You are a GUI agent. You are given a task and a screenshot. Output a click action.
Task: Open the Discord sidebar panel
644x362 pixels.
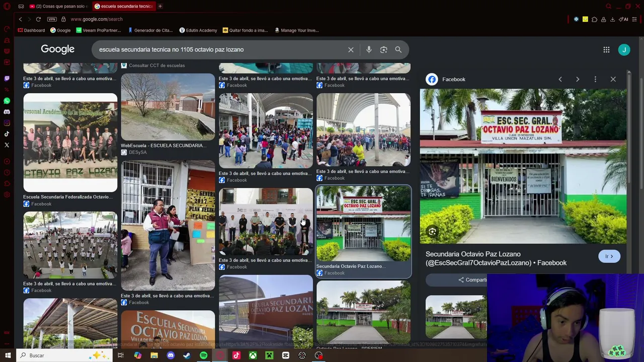[7, 112]
